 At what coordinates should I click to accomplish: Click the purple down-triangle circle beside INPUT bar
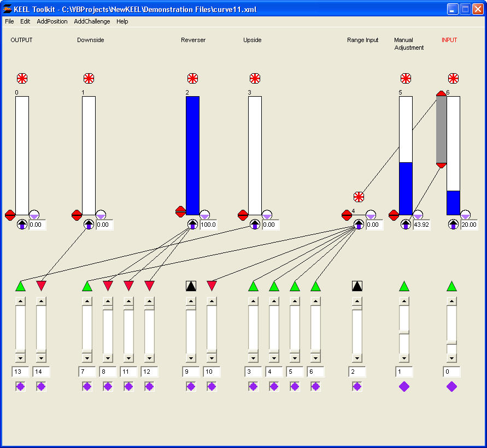click(x=465, y=215)
